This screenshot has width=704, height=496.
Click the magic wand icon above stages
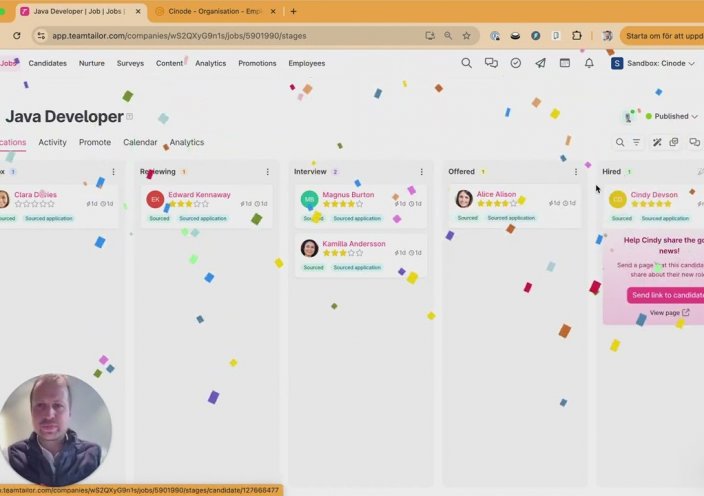pos(657,142)
